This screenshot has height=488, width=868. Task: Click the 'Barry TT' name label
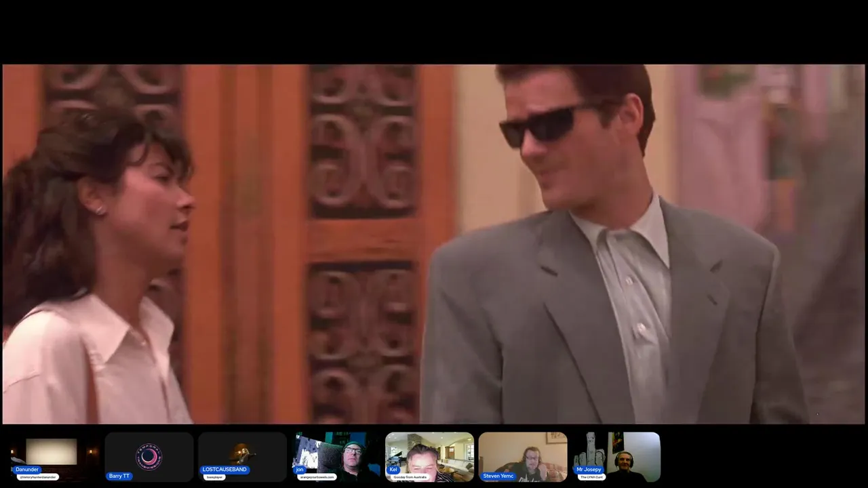(x=119, y=476)
